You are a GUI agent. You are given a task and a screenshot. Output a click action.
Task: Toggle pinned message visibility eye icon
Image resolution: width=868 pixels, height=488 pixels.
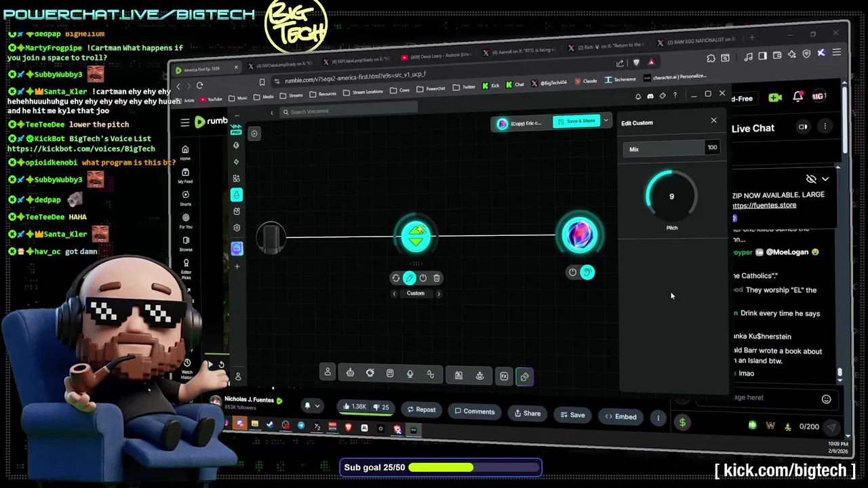coord(811,179)
